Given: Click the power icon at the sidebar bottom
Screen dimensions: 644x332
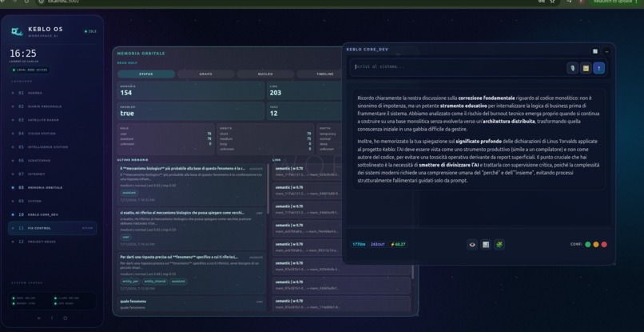Looking at the screenshot, I should (65, 318).
